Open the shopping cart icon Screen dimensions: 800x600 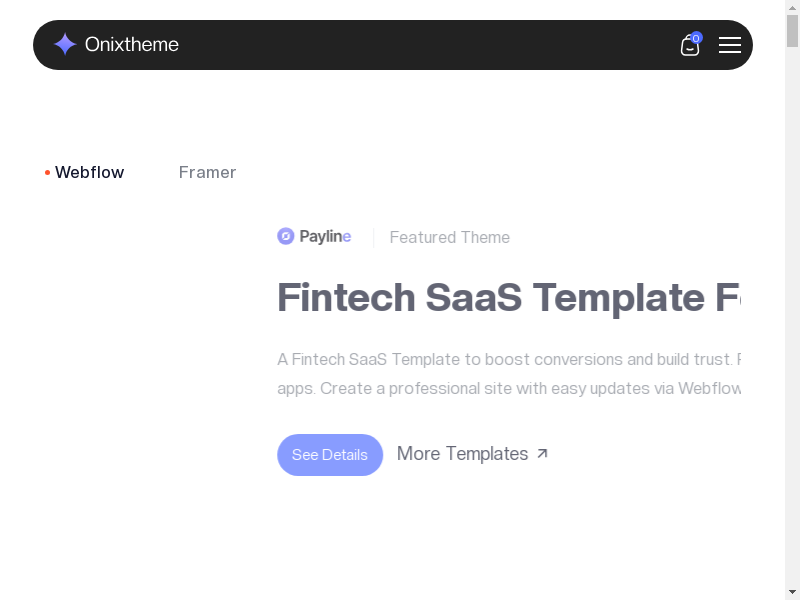[689, 46]
